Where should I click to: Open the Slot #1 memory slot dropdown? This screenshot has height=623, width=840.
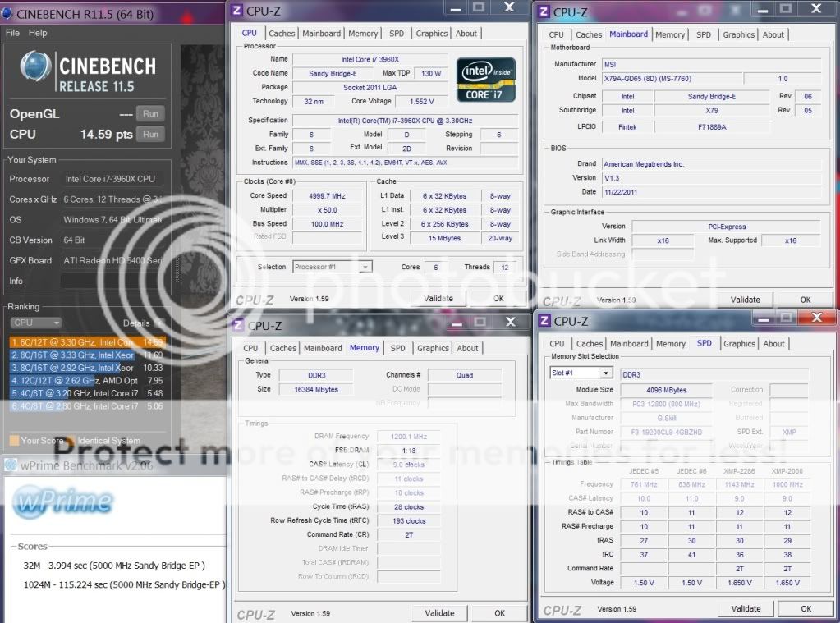581,373
